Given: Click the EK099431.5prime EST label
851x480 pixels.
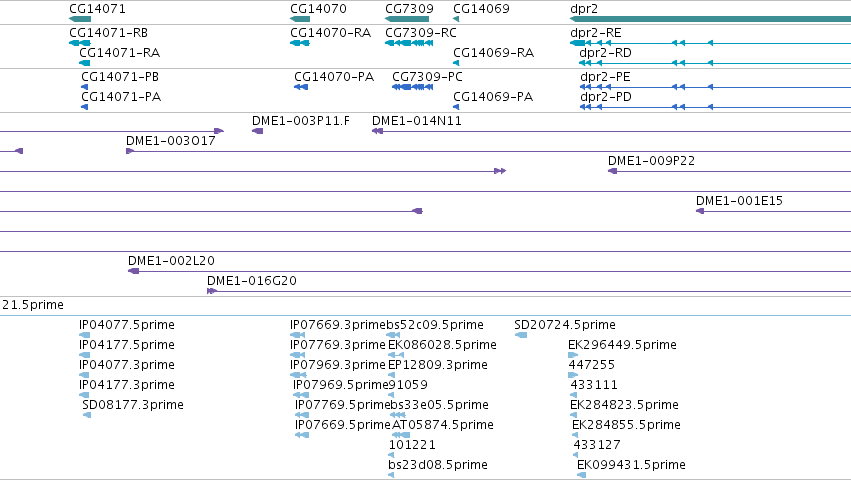Looking at the screenshot, I should 631,465.
